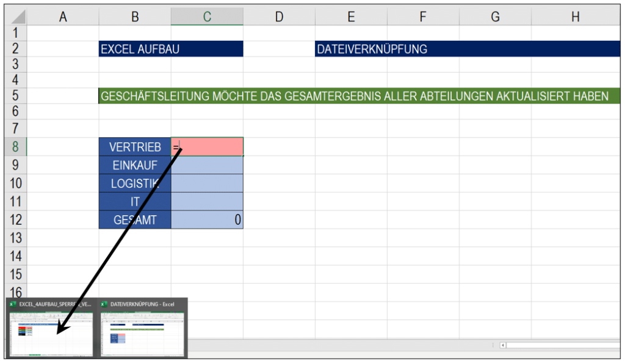Select column B header
Screen dimensions: 625x364
click(x=135, y=16)
